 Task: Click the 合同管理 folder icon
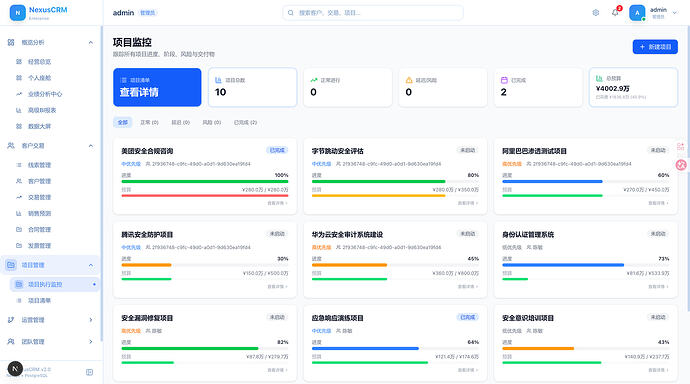[x=19, y=230]
